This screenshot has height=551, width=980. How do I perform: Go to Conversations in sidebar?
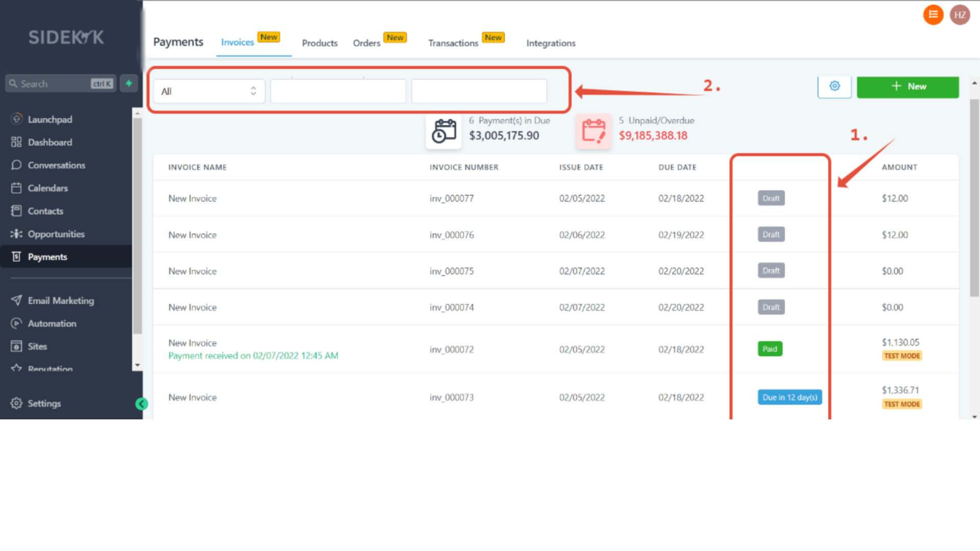[x=56, y=165]
